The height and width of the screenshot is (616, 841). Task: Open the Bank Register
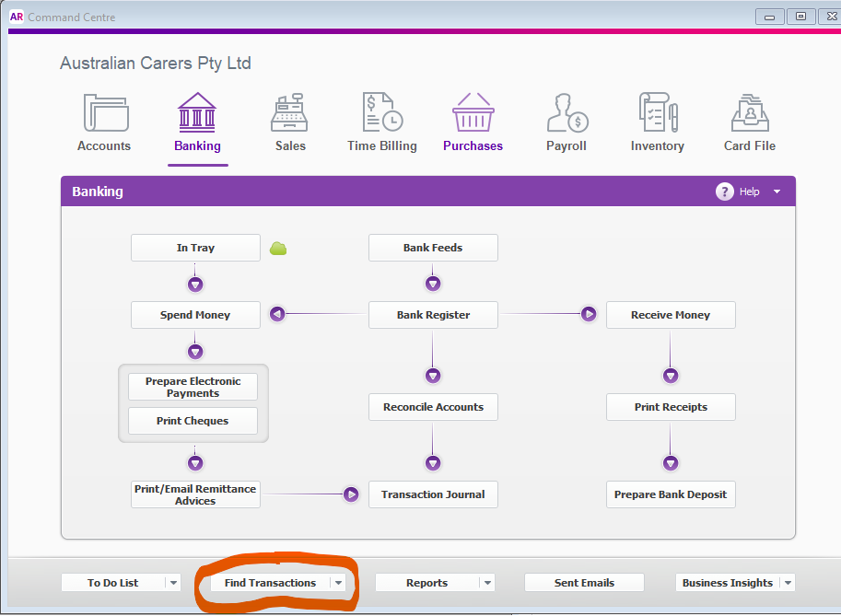click(x=433, y=314)
